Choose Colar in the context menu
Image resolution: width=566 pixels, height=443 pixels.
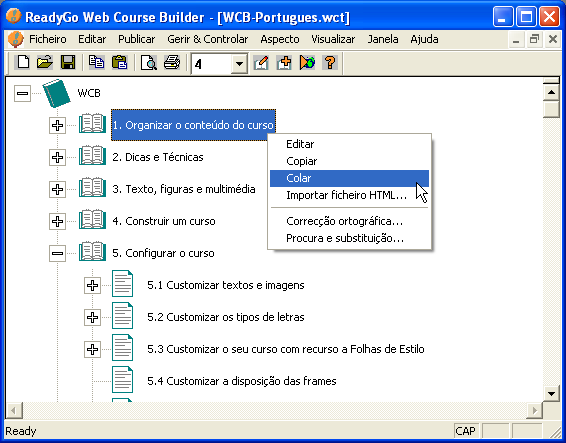point(349,178)
